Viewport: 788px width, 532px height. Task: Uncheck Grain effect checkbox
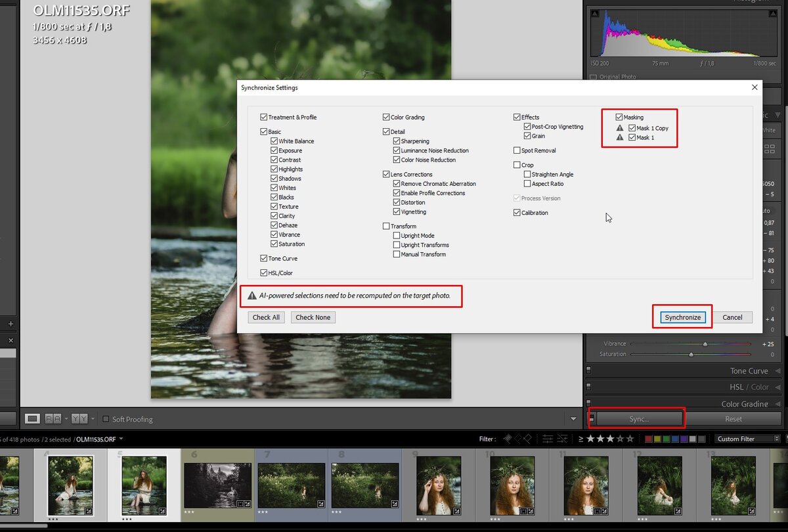(527, 136)
